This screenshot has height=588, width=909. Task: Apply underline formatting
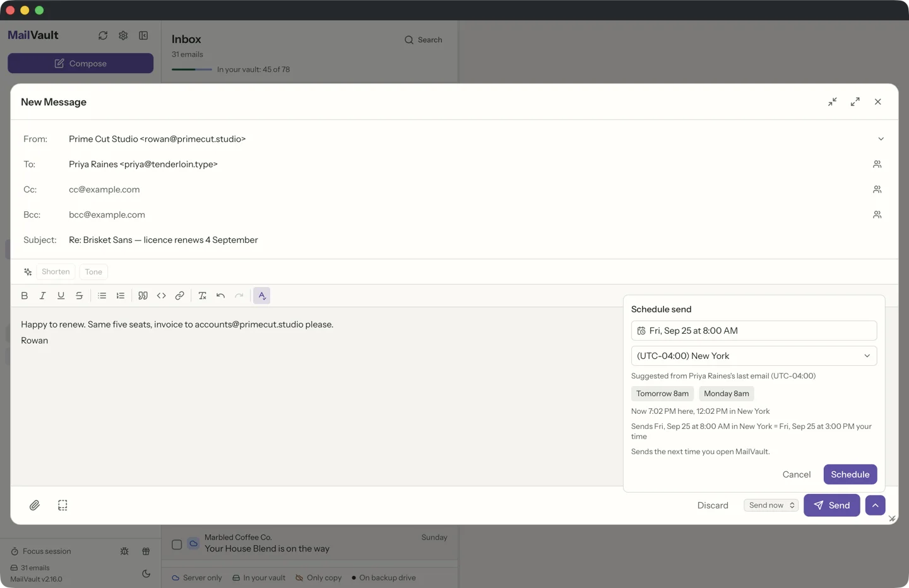point(61,296)
